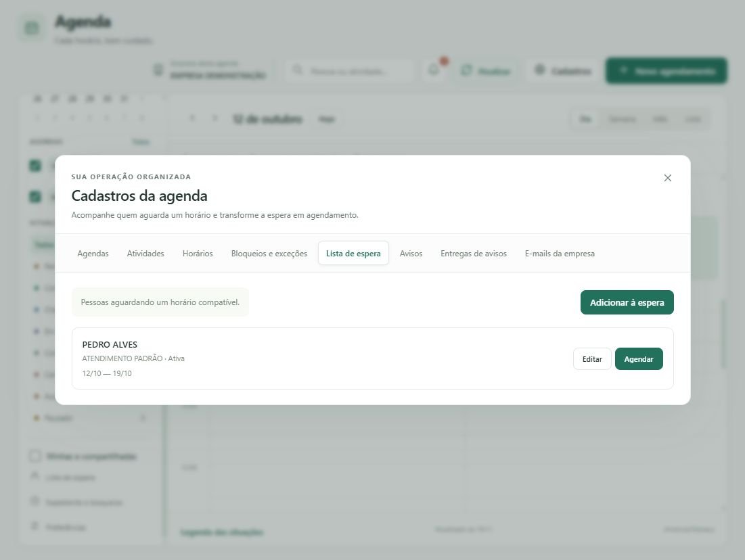
Task: Click the 12/10 — 19/10 date range
Action: click(107, 373)
